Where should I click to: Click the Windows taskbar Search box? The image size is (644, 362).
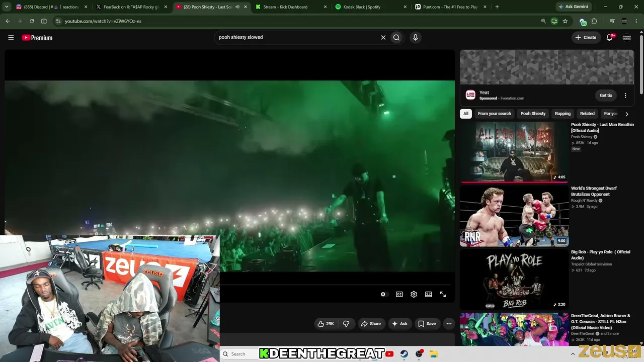point(239,354)
